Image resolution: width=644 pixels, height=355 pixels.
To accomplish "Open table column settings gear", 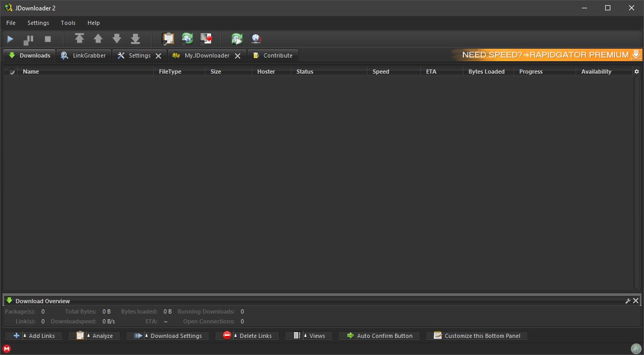I will coord(637,72).
